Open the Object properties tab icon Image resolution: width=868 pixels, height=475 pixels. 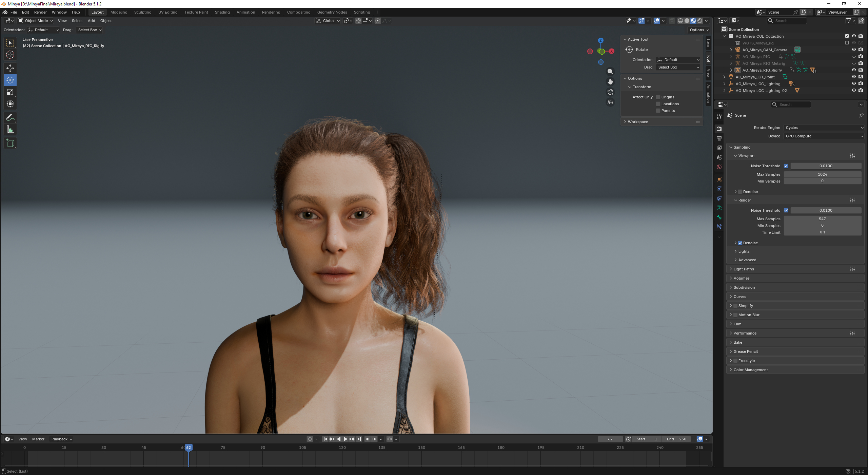point(719,179)
